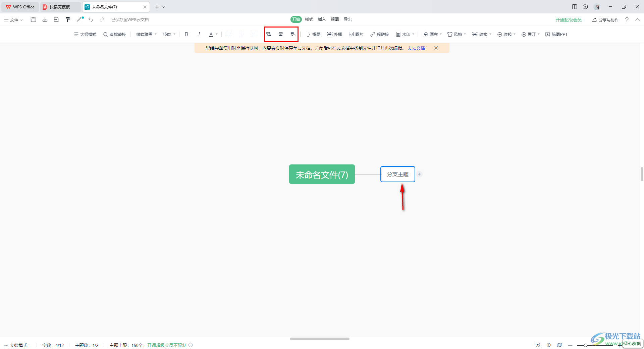Select the central topic 未命名文件(7)
The width and height of the screenshot is (644, 349).
[x=322, y=174]
